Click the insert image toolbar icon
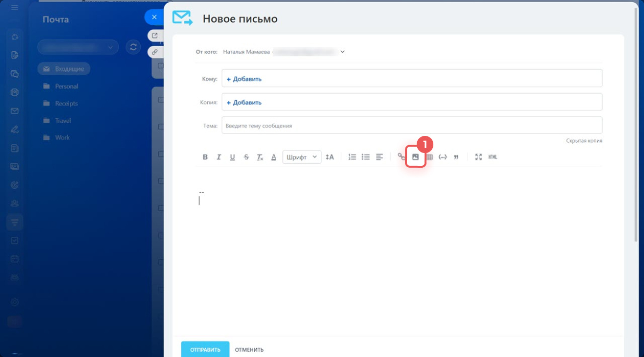The width and height of the screenshot is (644, 357). (415, 157)
